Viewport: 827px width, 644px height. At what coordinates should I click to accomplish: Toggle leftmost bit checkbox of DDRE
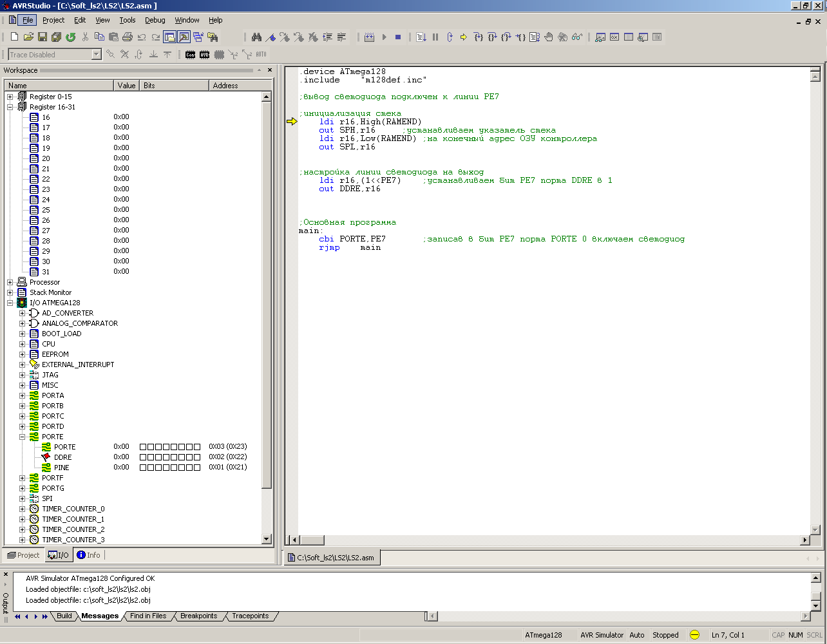tap(143, 457)
